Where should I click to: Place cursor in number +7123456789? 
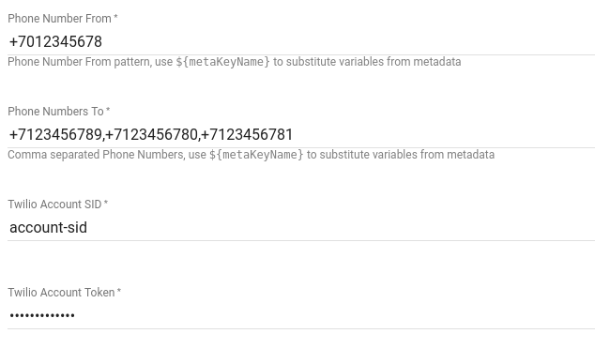tap(55, 134)
